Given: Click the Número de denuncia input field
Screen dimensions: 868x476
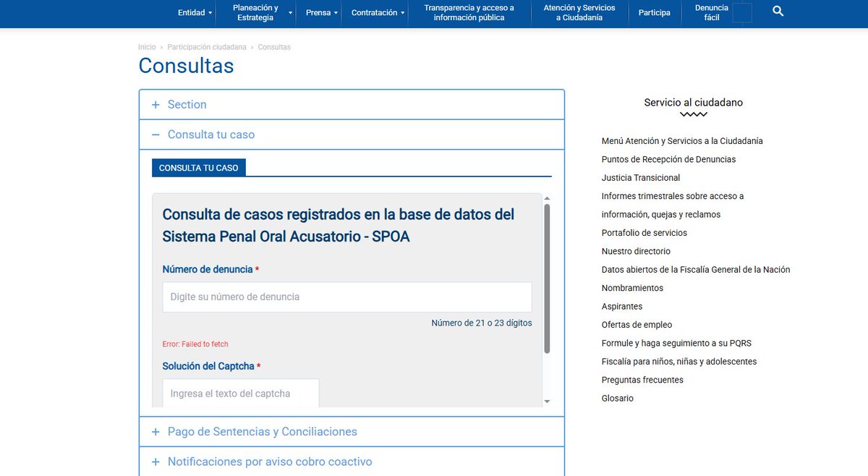Looking at the screenshot, I should click(x=347, y=297).
